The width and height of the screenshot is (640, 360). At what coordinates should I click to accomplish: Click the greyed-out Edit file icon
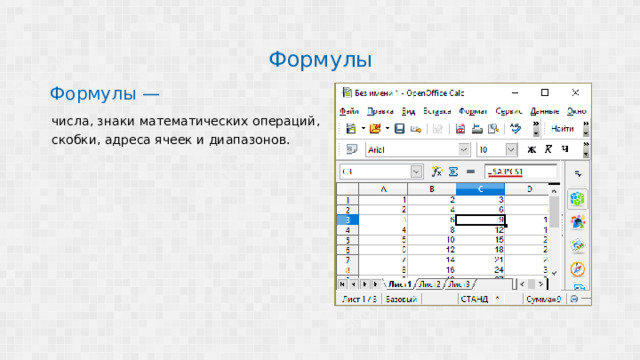click(438, 129)
